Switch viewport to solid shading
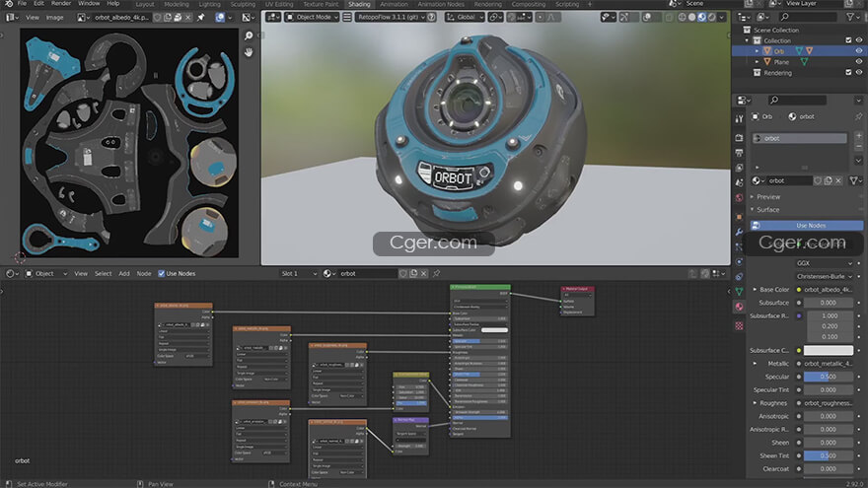The width and height of the screenshot is (868, 488). tap(692, 17)
